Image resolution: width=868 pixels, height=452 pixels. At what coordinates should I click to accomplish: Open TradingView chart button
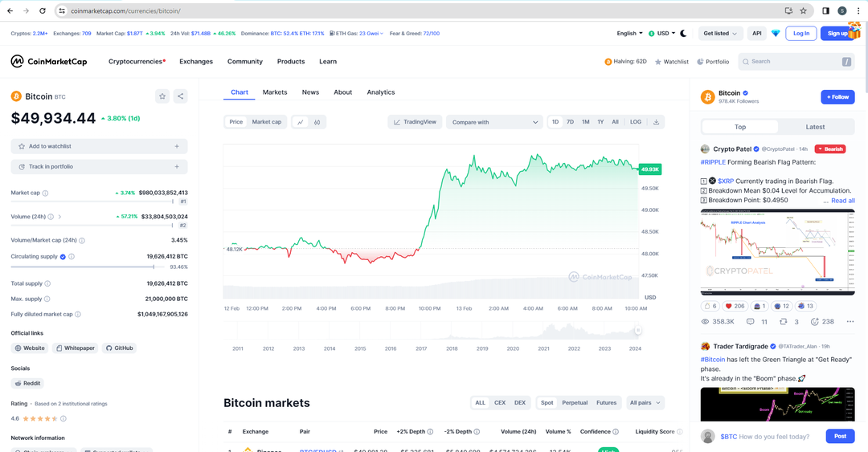pos(415,122)
